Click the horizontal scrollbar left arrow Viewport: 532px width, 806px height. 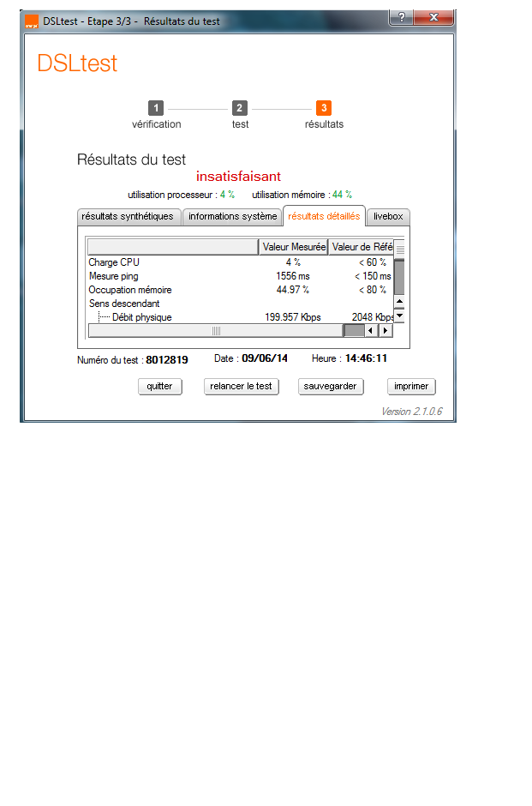tap(370, 330)
